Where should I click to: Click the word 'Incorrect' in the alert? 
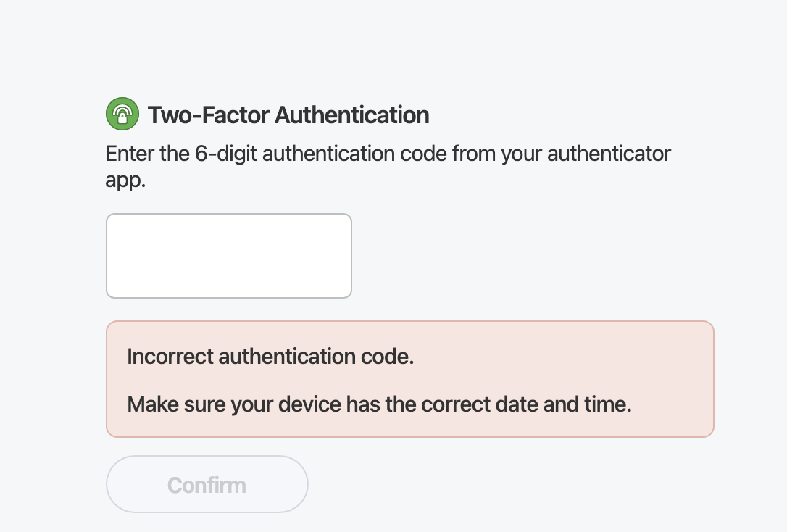click(x=170, y=357)
